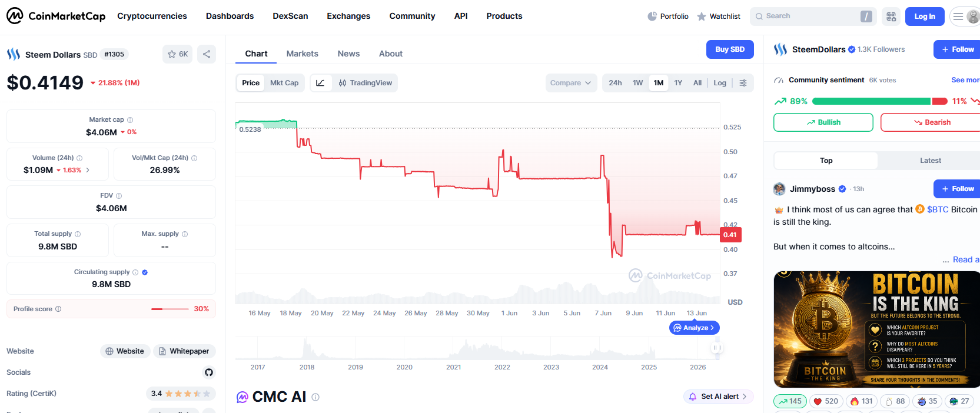Open Bitcoin Is The King image
This screenshot has width=980, height=413.
point(876,329)
